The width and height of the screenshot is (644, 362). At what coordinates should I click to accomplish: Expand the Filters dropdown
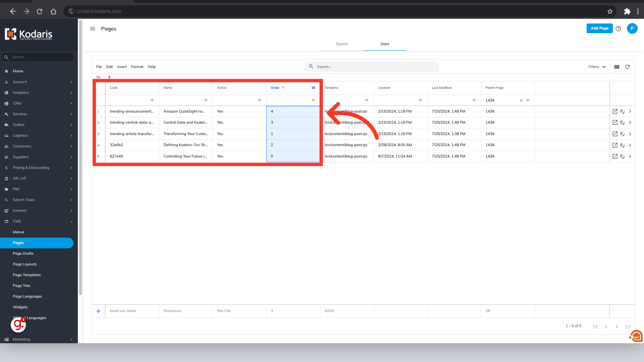[597, 67]
